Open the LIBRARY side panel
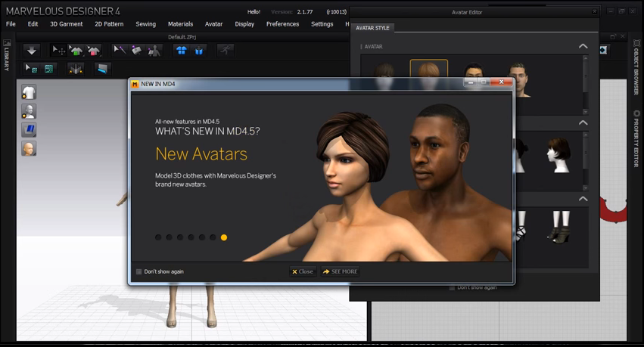This screenshot has width=644, height=347. [7, 55]
